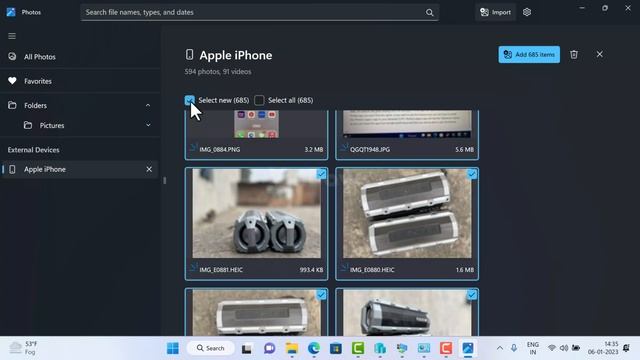Open green Camtasia icon on taskbar
The image size is (640, 360).
click(x=358, y=348)
